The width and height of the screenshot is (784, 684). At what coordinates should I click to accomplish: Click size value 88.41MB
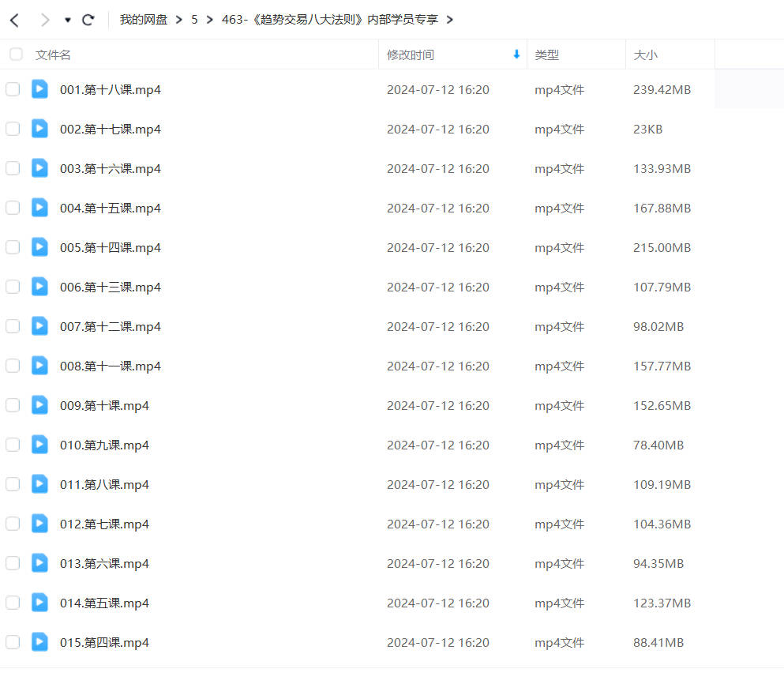click(658, 644)
